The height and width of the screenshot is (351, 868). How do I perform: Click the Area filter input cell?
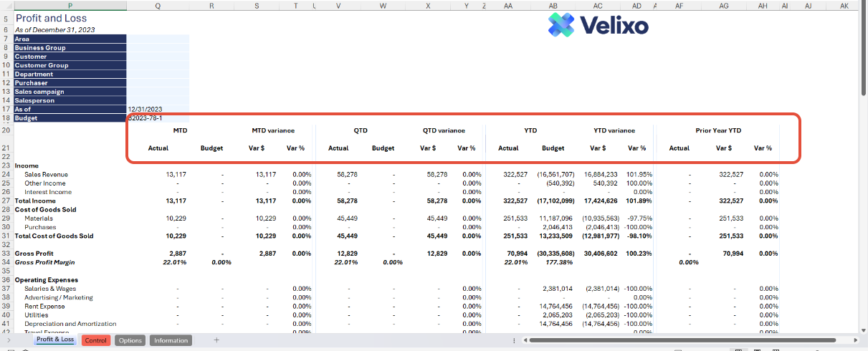point(158,39)
